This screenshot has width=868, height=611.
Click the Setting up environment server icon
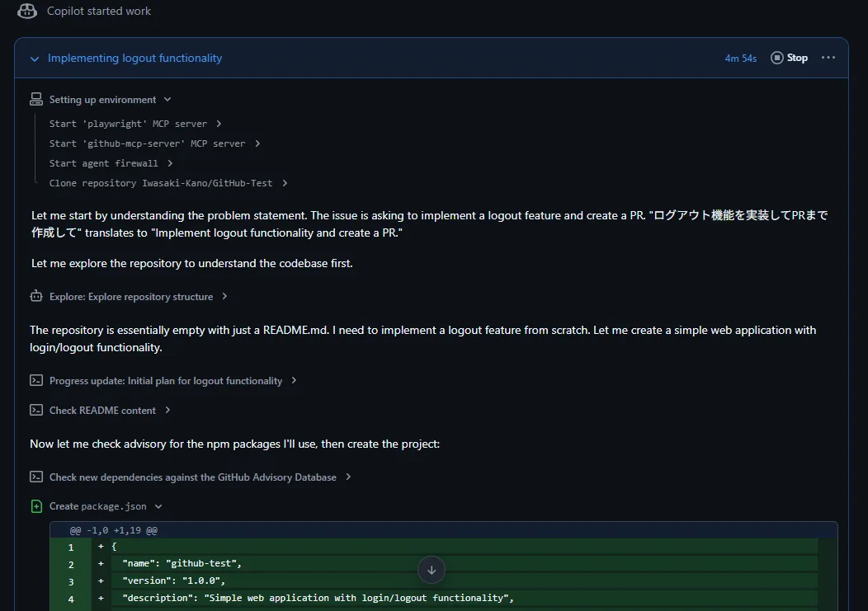[36, 99]
